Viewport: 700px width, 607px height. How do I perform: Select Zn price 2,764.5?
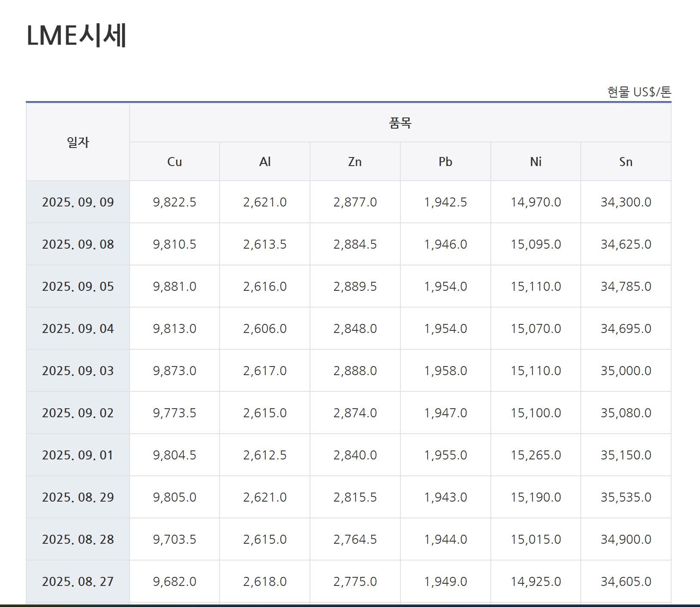(x=355, y=539)
